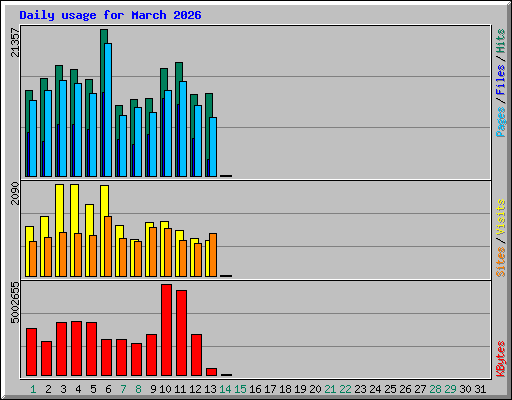Click the short red KBytes bar for day 13

point(211,372)
